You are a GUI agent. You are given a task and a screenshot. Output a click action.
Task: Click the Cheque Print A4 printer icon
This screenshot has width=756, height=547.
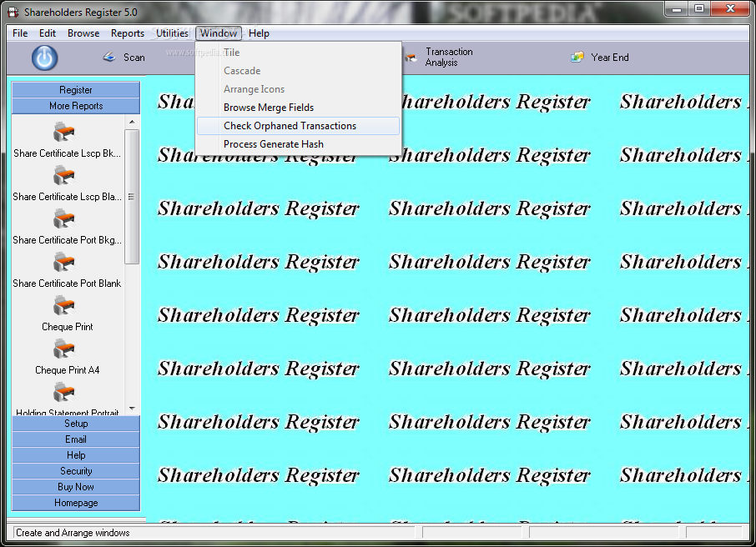point(64,349)
